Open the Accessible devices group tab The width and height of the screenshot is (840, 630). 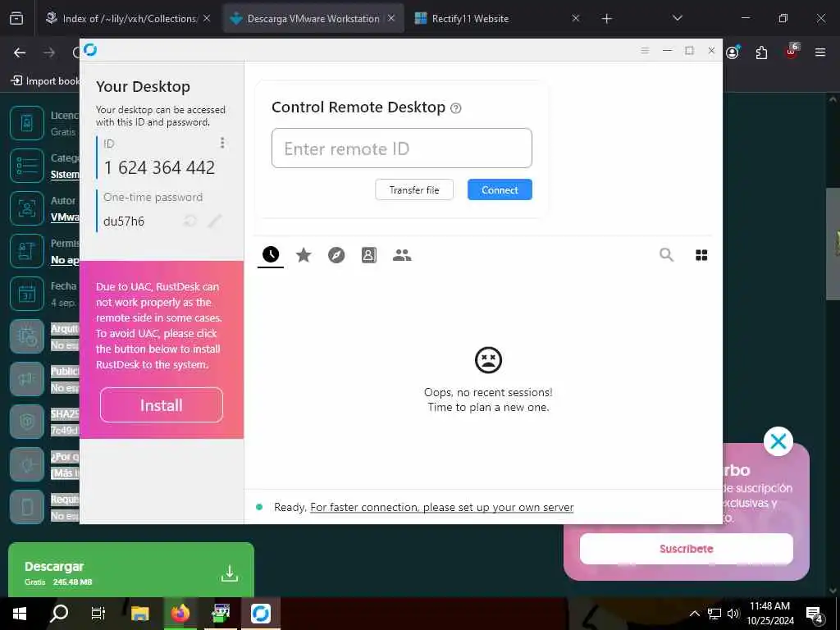(402, 255)
